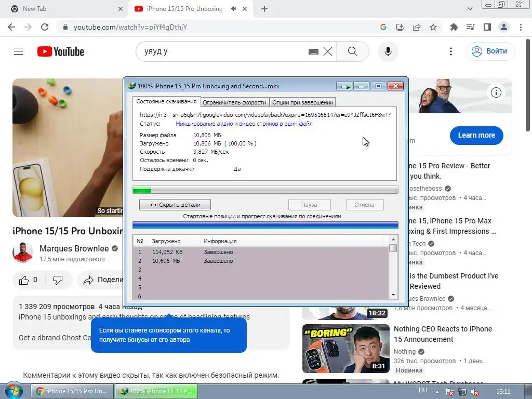Click the Learn more ad button

[x=476, y=136]
